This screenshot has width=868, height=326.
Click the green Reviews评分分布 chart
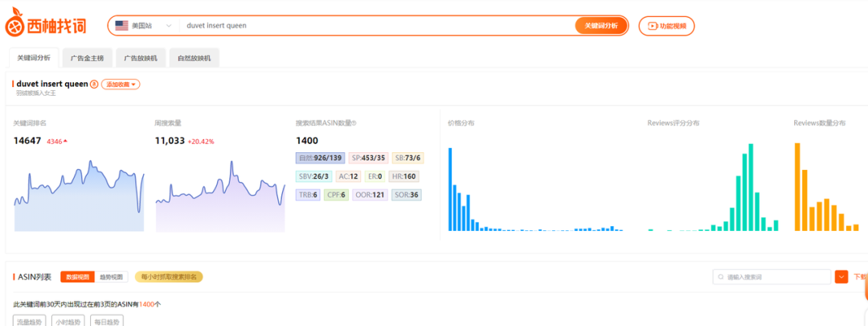(x=714, y=188)
